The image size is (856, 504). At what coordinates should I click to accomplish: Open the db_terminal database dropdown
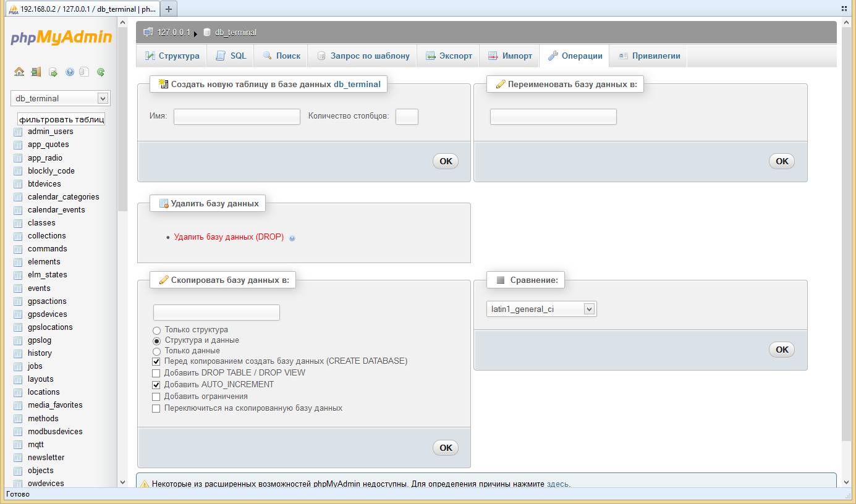[60, 98]
